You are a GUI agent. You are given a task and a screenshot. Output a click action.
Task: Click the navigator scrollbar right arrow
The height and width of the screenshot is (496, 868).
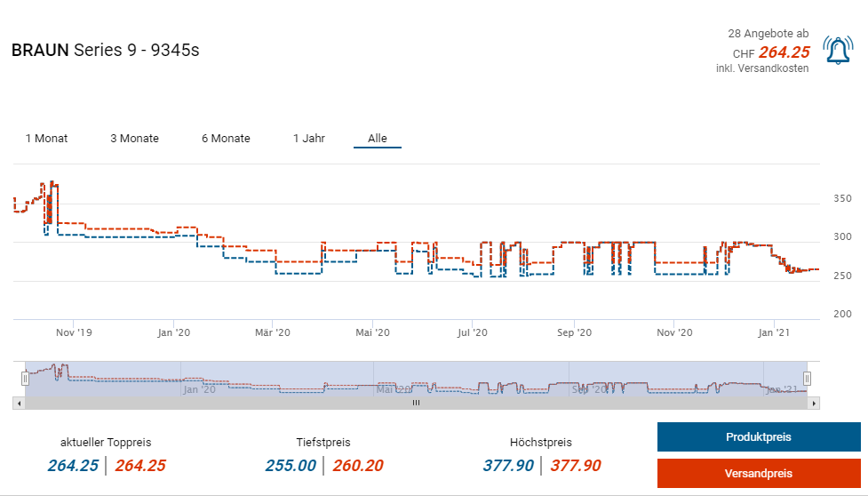coord(814,403)
